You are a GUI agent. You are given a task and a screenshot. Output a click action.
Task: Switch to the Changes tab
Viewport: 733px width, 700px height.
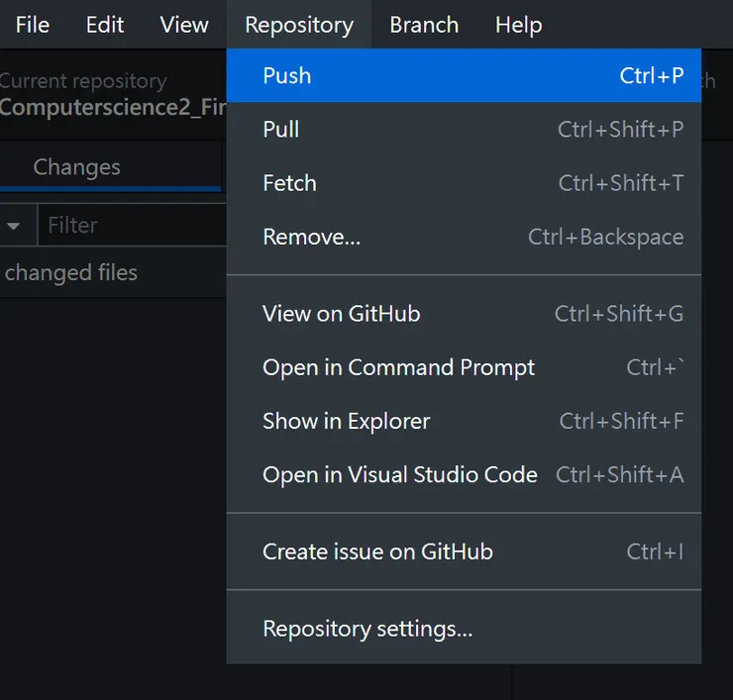click(77, 167)
